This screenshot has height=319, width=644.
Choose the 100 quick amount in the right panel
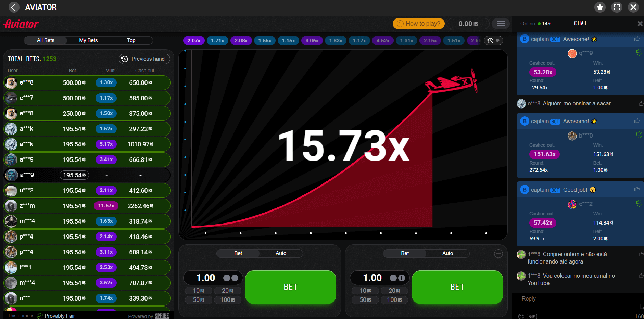pos(394,300)
